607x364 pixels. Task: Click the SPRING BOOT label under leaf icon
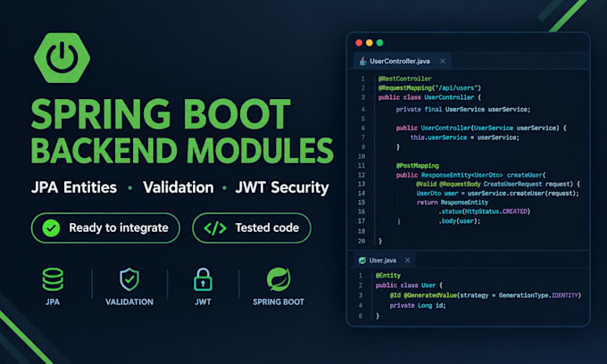tap(279, 302)
